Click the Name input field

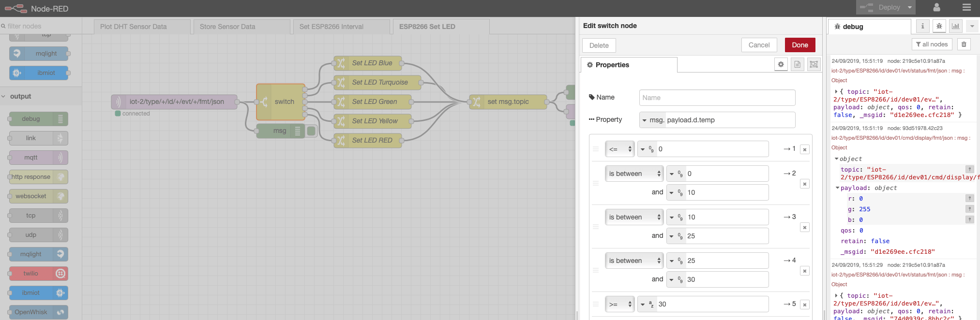(x=717, y=98)
